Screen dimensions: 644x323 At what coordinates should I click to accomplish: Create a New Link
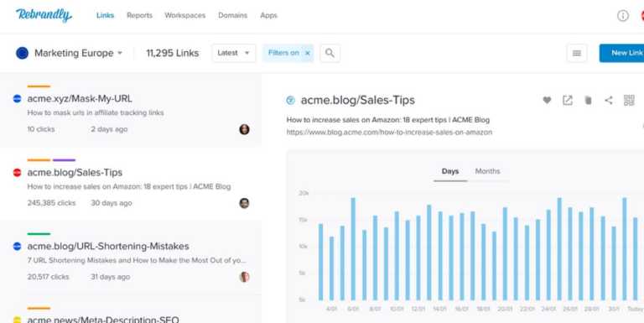coord(622,53)
